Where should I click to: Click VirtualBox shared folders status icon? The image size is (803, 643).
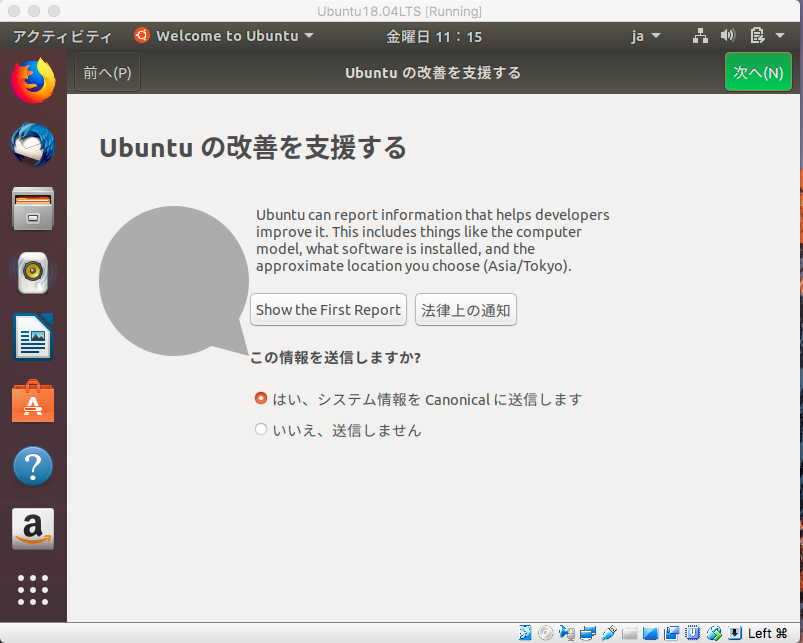[630, 634]
